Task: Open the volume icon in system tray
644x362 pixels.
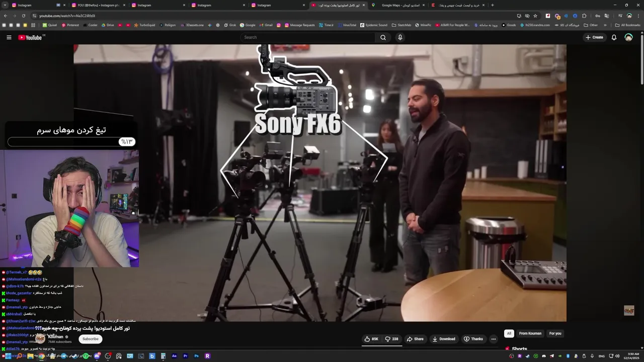Action: 617,356
